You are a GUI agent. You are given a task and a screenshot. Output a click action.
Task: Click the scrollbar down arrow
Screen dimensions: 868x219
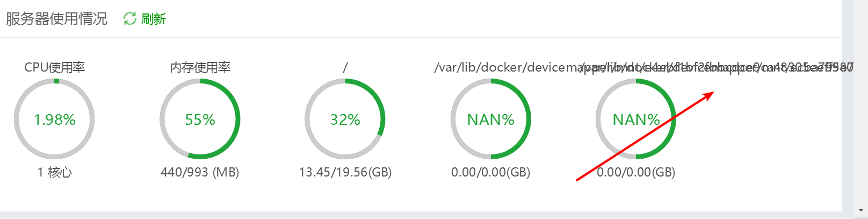[x=861, y=210]
